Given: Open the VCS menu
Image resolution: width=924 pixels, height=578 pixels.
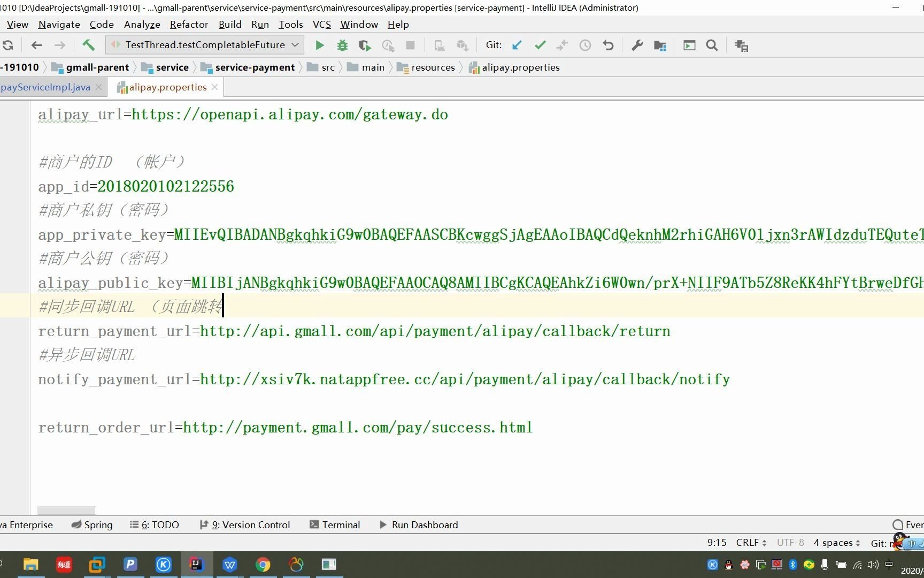Looking at the screenshot, I should 322,25.
